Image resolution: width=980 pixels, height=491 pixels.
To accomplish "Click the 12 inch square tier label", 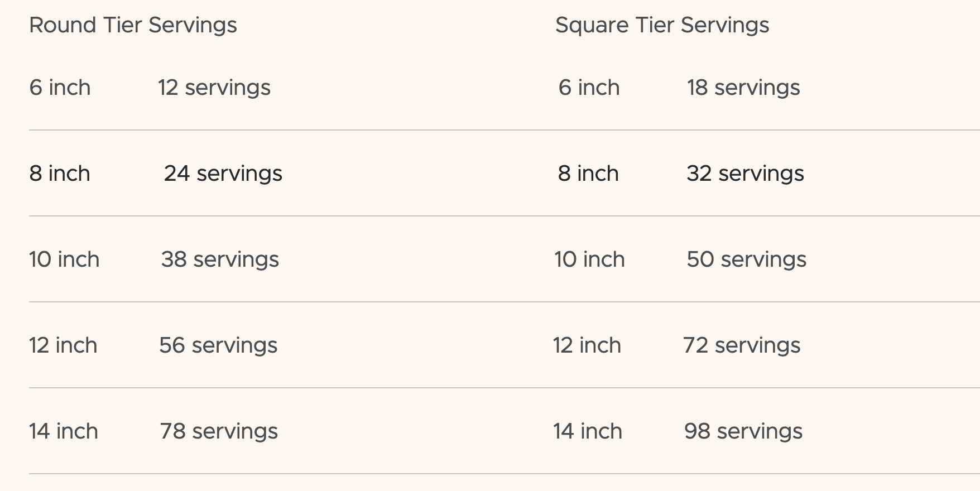I will tap(587, 345).
